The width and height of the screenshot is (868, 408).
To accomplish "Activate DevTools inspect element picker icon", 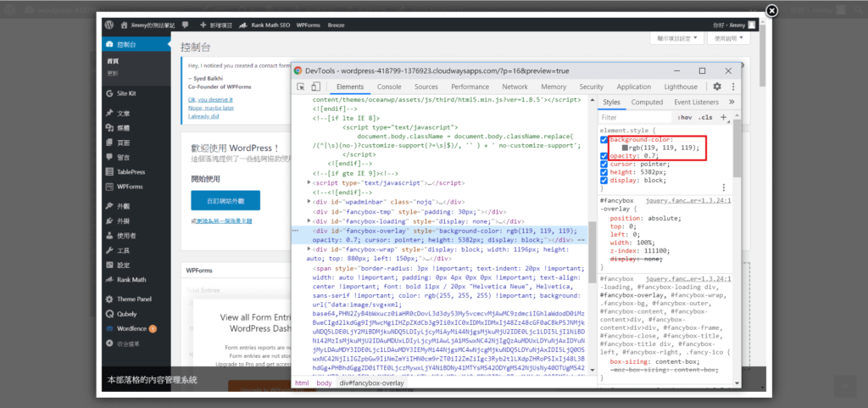I will (x=301, y=87).
